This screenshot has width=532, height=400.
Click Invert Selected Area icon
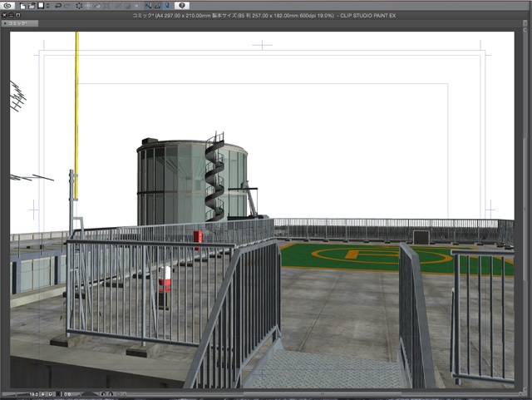pos(127,6)
